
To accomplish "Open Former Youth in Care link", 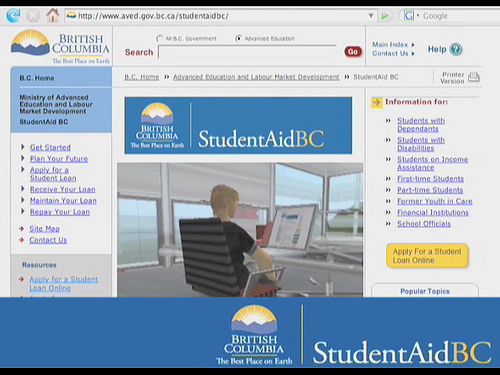I will [435, 201].
